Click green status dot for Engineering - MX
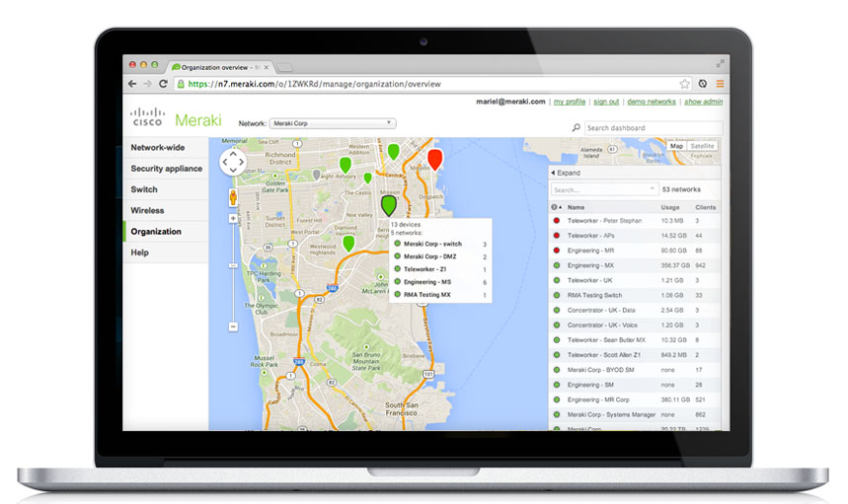The width and height of the screenshot is (848, 504). coord(556,265)
